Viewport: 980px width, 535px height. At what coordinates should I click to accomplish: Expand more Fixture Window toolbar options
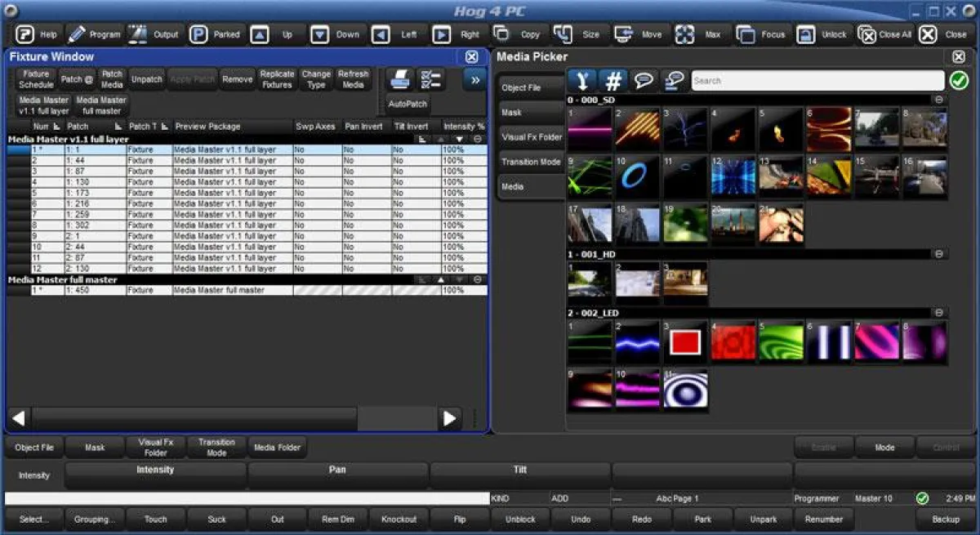474,79
